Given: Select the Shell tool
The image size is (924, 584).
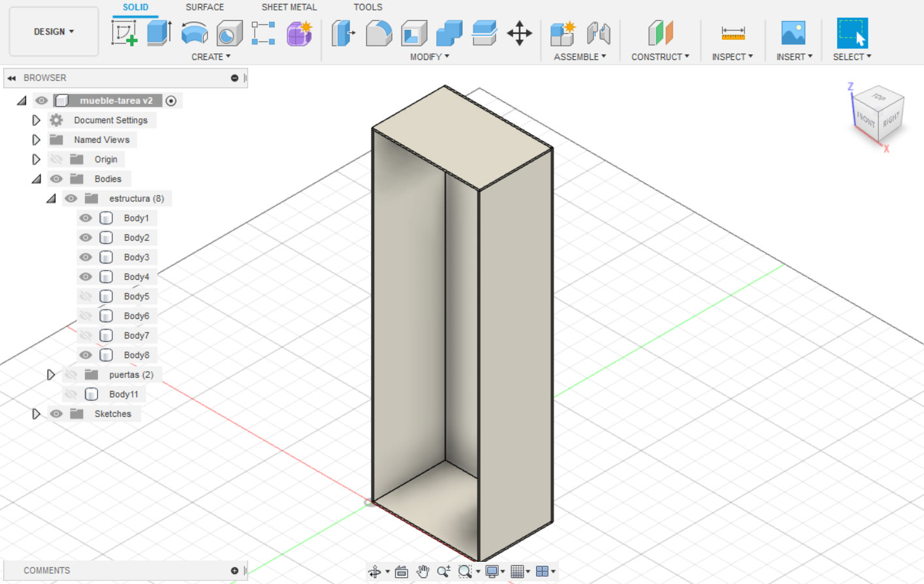Looking at the screenshot, I should [414, 33].
